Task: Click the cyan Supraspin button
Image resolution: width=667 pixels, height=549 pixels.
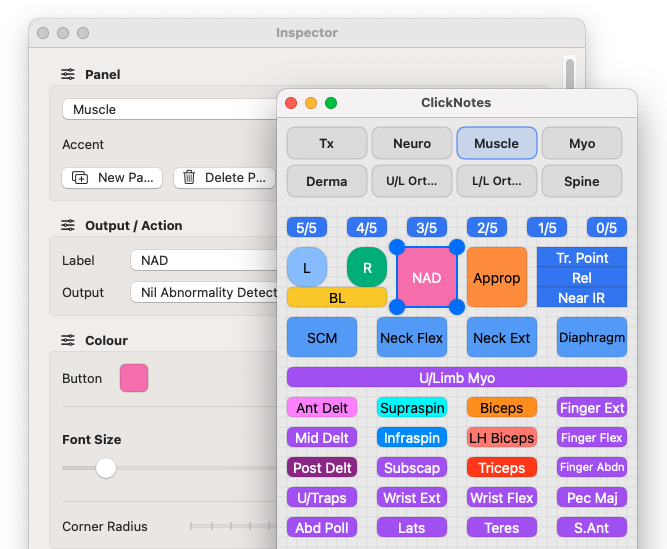Action: (x=412, y=407)
